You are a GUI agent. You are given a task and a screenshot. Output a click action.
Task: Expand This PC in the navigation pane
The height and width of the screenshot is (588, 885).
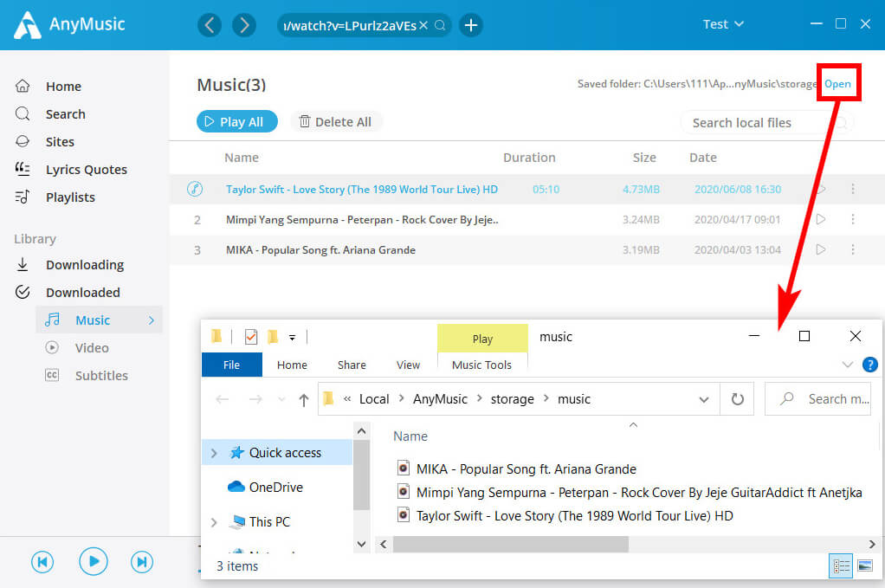(214, 522)
